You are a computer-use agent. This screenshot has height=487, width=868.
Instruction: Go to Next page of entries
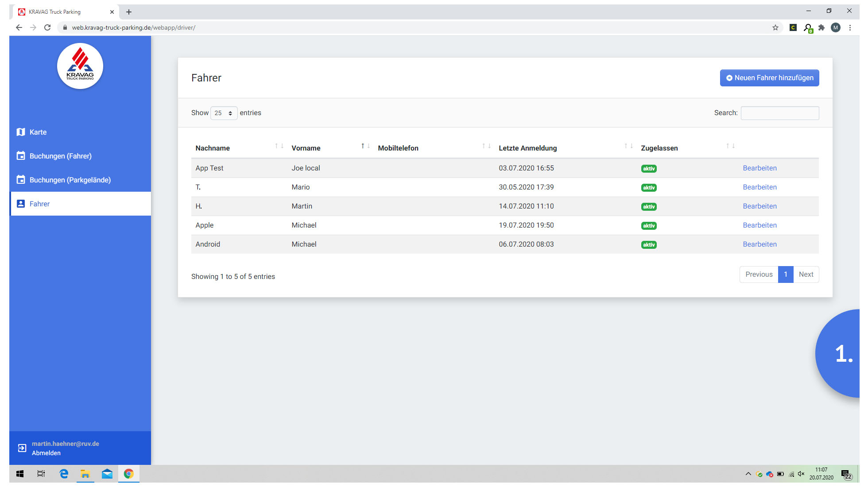(806, 274)
